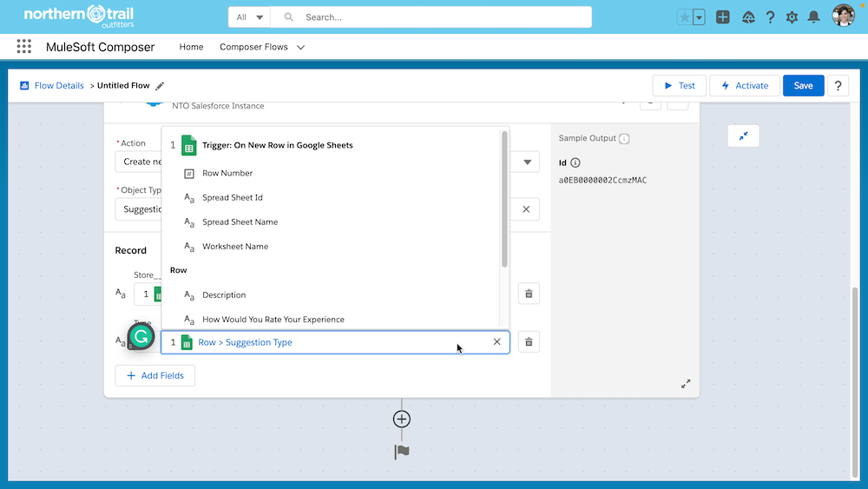The width and height of the screenshot is (868, 489).
Task: Open the App Launcher grid icon
Action: tap(23, 47)
